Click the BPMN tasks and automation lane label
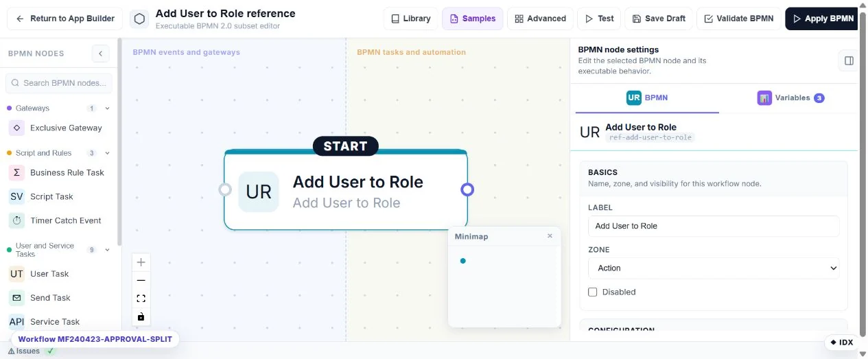Image resolution: width=868 pixels, height=359 pixels. point(411,52)
